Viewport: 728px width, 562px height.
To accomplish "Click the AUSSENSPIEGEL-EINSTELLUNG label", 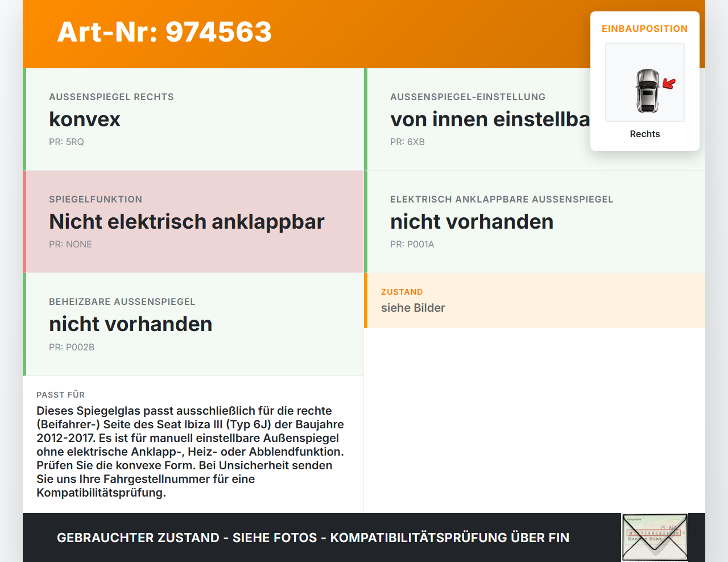I will click(x=468, y=97).
